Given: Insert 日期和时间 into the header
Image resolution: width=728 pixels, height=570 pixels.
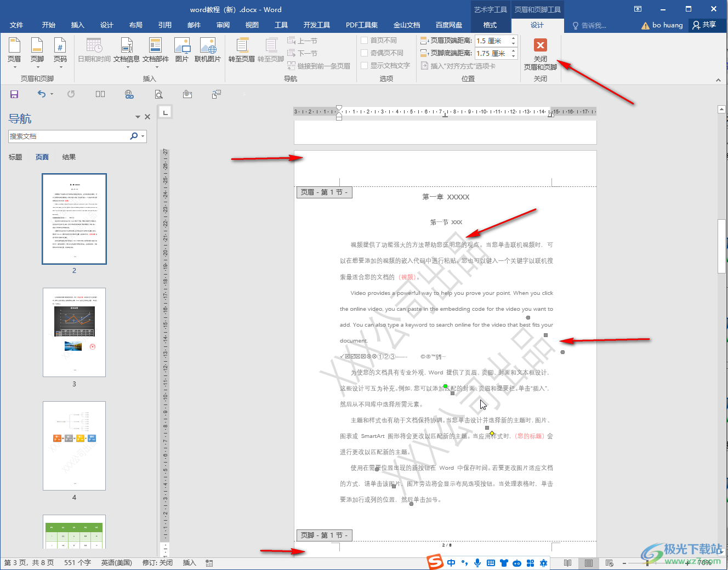Looking at the screenshot, I should (94, 50).
